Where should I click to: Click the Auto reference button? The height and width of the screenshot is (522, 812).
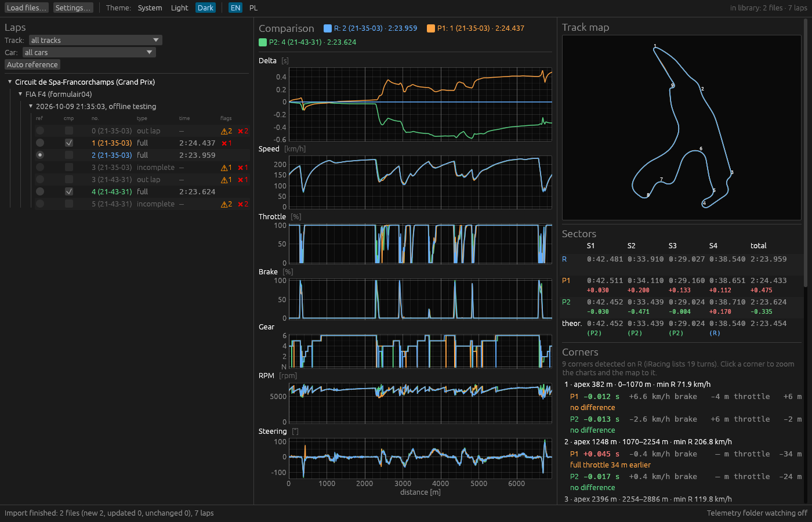tap(32, 64)
